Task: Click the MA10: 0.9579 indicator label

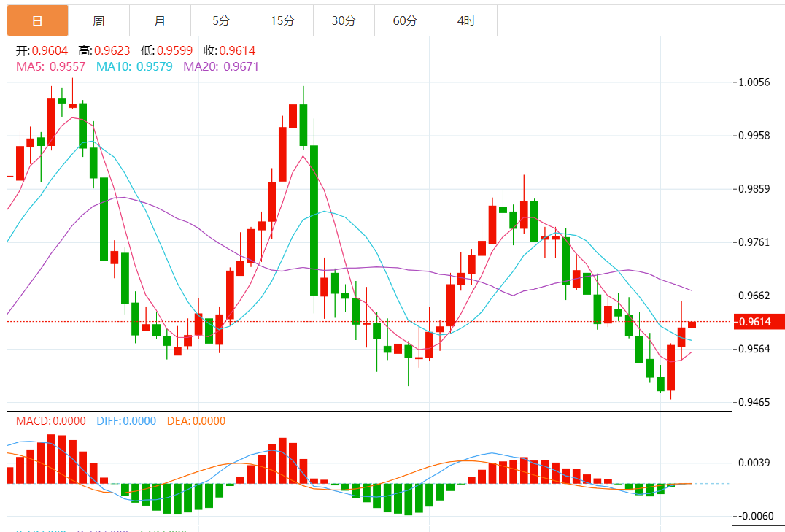Action: tap(134, 66)
